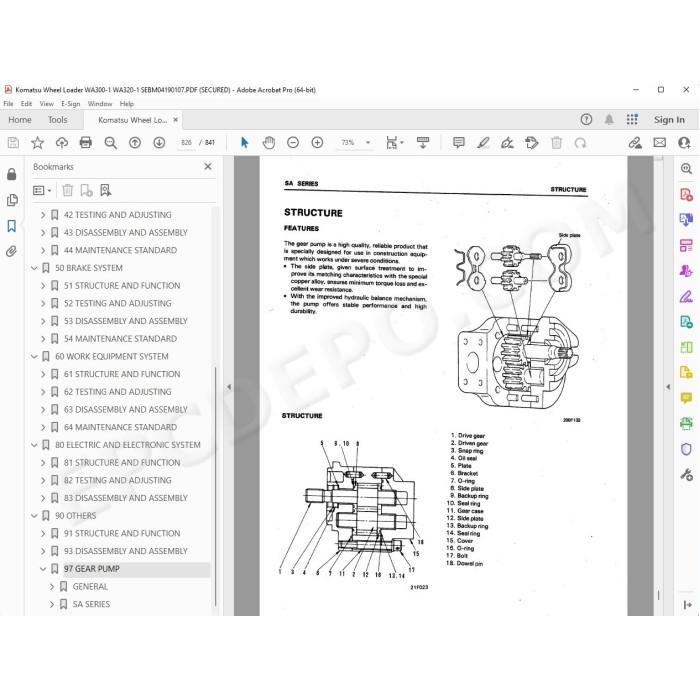Open notifications bell icon

point(609,119)
